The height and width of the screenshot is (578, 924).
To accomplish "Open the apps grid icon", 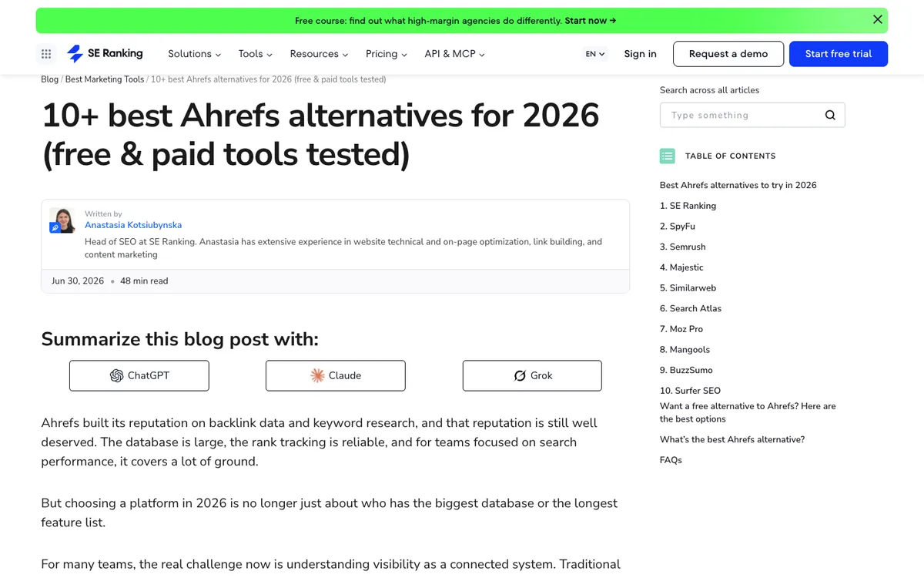I will (46, 54).
